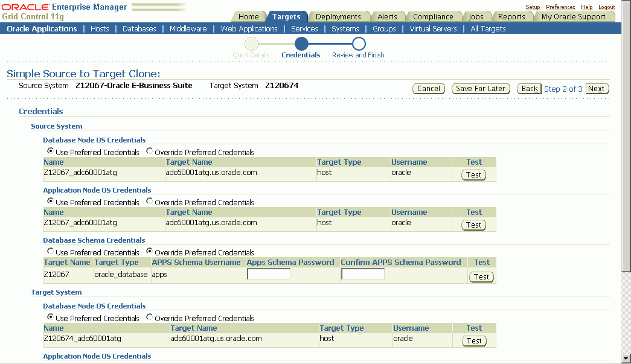Test Source Database Node OS credentials
Screen dimensions: 631x364
click(x=473, y=175)
